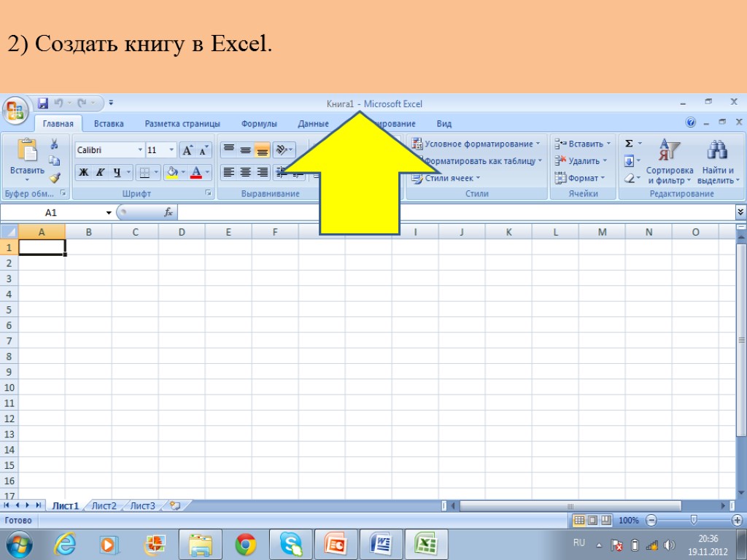Insert new worksheet tab icon
Image resolution: width=747 pixels, height=560 pixels.
point(175,506)
